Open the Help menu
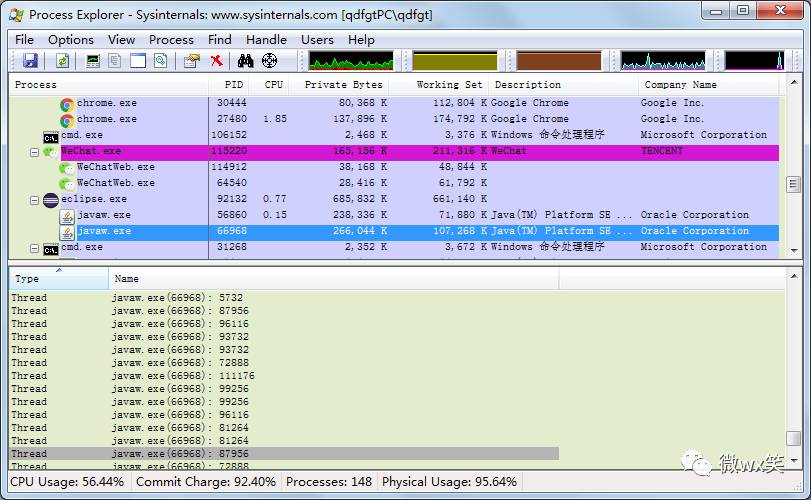This screenshot has height=500, width=811. click(361, 40)
